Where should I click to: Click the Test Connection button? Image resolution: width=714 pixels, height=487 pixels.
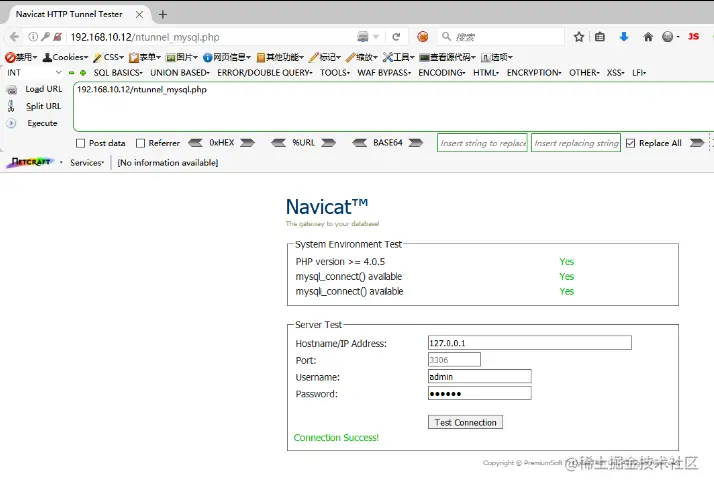465,422
